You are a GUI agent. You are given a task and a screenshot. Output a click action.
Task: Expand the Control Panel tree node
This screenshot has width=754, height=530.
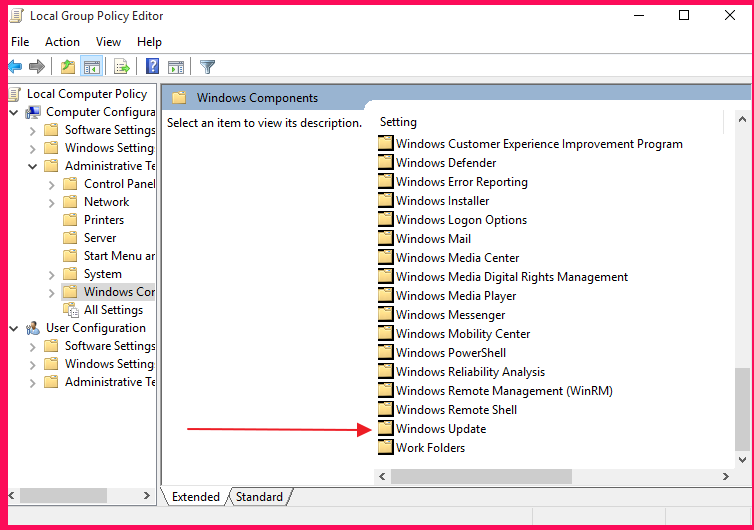click(52, 184)
